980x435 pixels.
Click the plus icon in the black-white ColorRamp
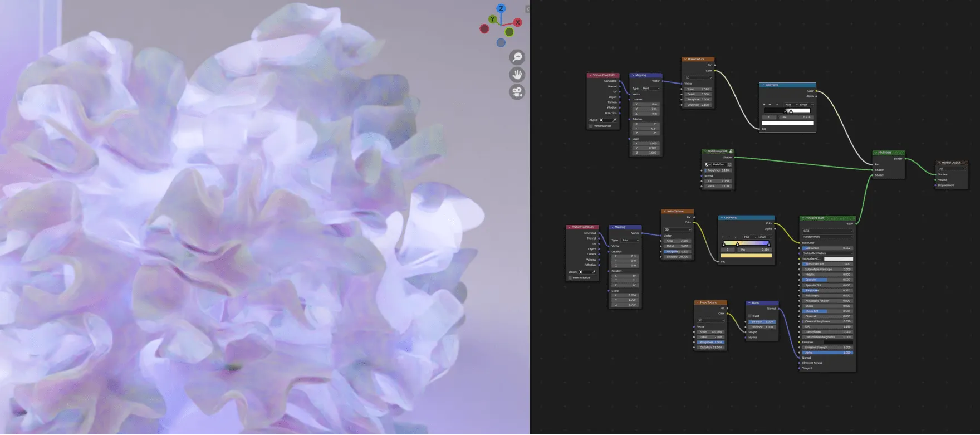tap(764, 105)
